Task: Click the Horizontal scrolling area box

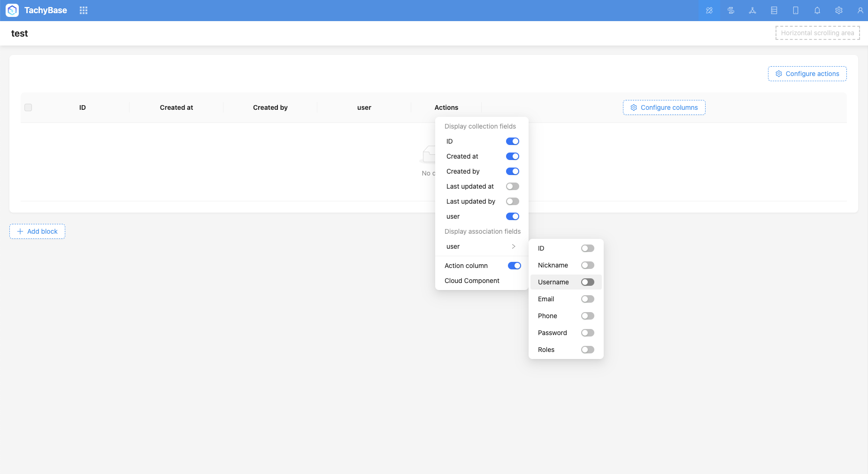Action: pyautogui.click(x=818, y=33)
